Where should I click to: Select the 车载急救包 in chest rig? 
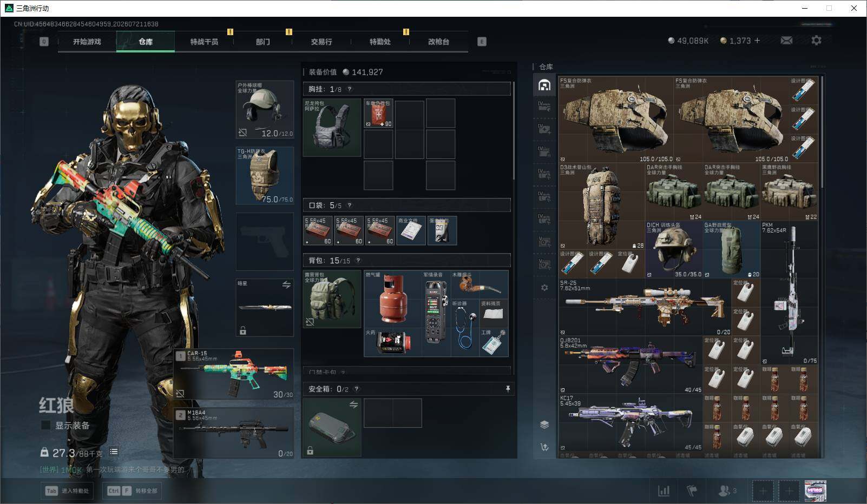point(378,114)
